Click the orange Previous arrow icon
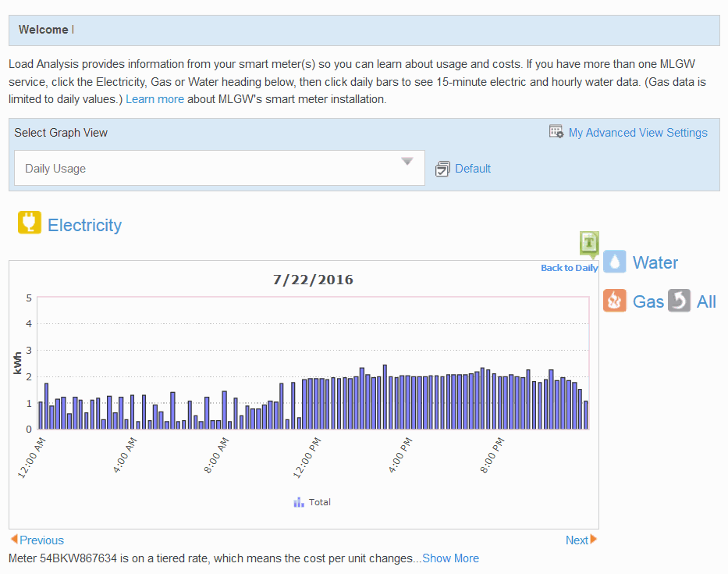 coord(14,539)
